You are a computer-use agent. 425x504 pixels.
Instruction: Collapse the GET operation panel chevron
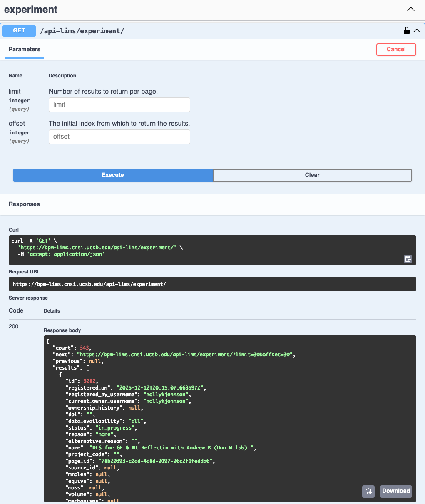coord(418,30)
